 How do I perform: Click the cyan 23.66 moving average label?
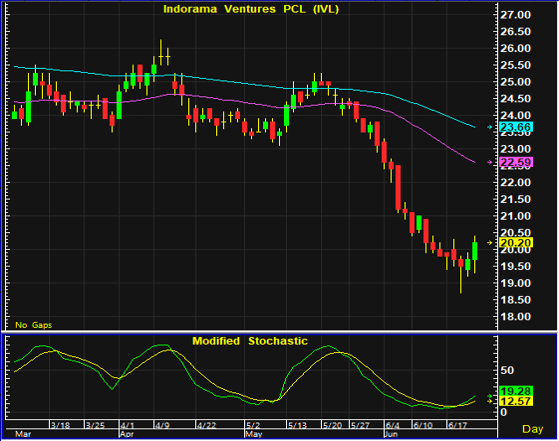(516, 127)
